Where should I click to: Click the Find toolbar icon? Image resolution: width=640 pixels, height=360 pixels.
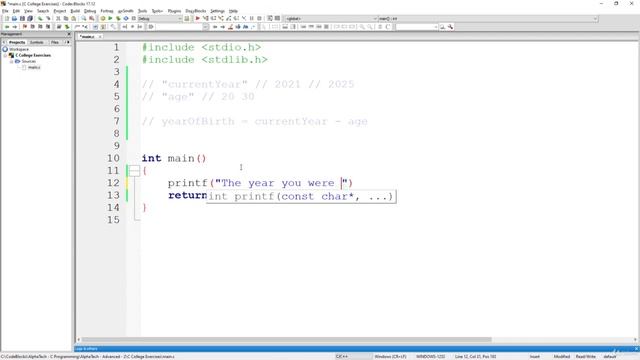pyautogui.click(x=84, y=19)
